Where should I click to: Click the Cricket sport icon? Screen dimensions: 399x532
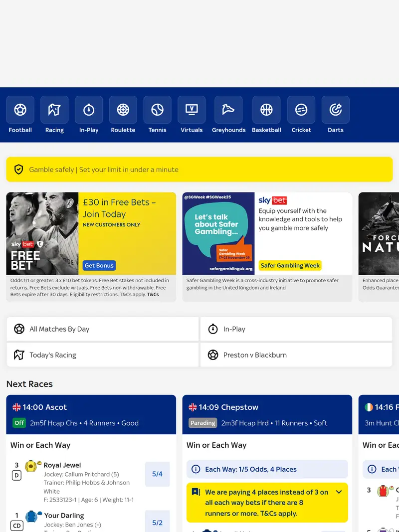[x=301, y=110]
